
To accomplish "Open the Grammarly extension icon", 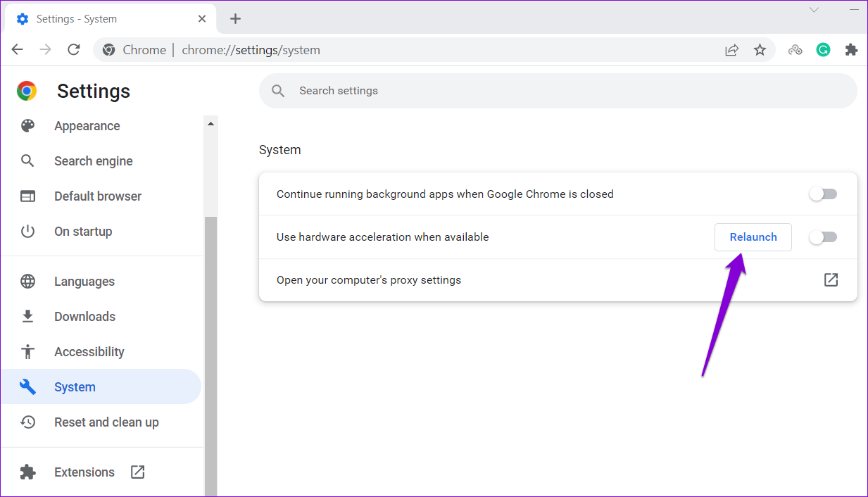I will (x=823, y=50).
